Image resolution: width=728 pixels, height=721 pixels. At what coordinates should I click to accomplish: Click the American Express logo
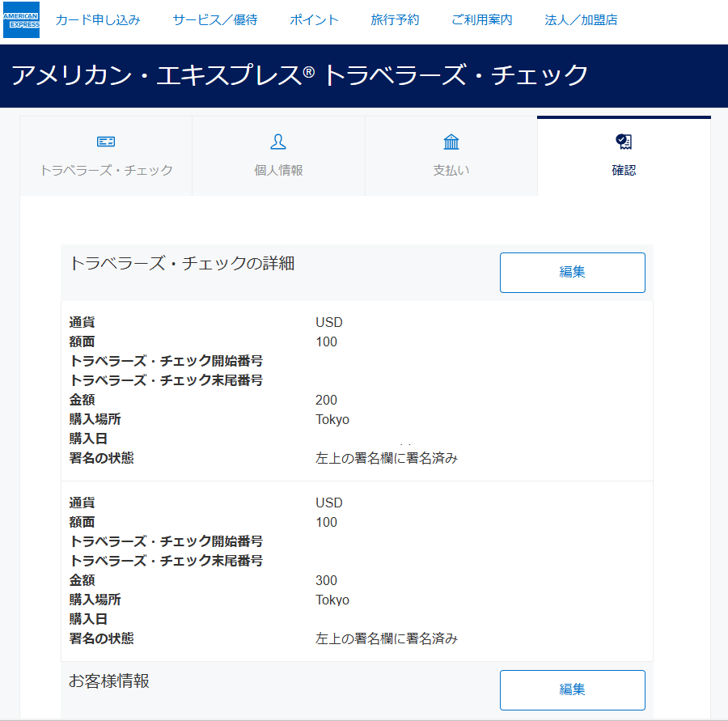[x=21, y=20]
